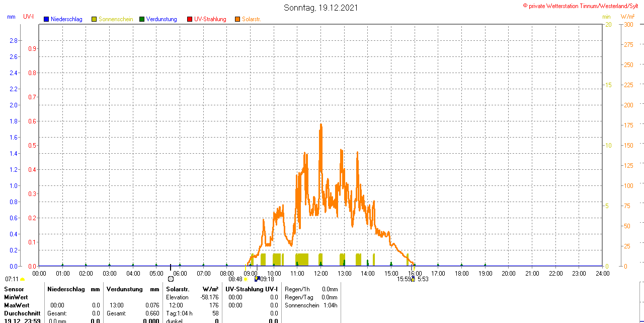Click the sunset icon next to 15:59
Image resolution: width=644 pixels, height=323 pixels.
(413, 279)
